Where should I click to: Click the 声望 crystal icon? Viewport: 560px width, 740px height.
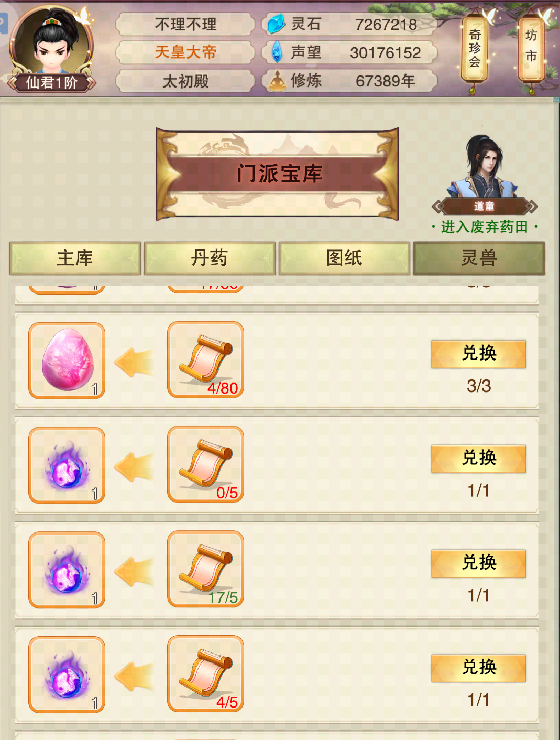[x=277, y=52]
